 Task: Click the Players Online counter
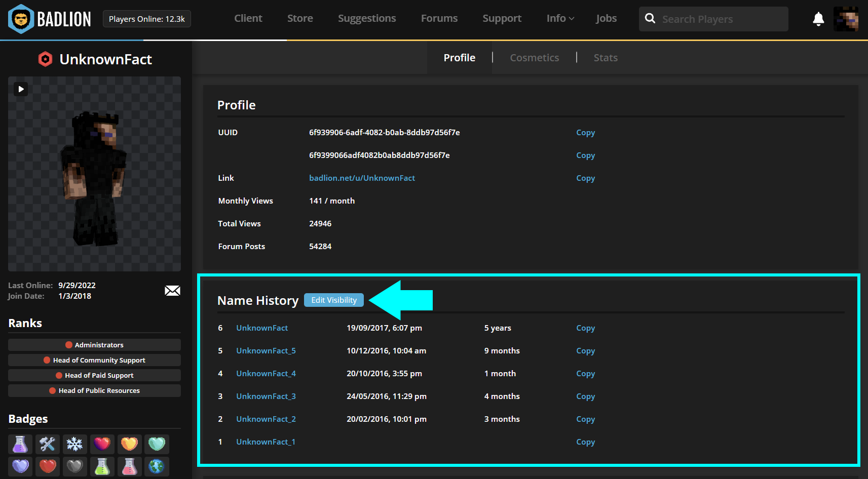coord(146,19)
